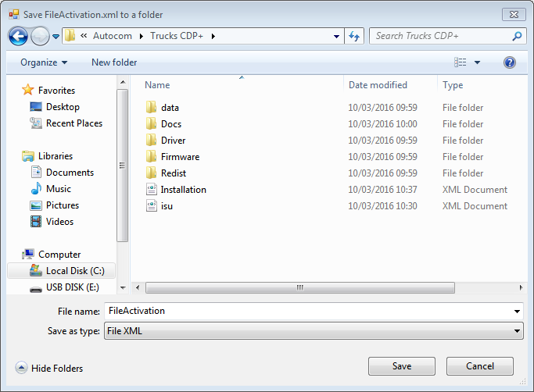Click the Desktop icon in Favorites

[x=36, y=107]
